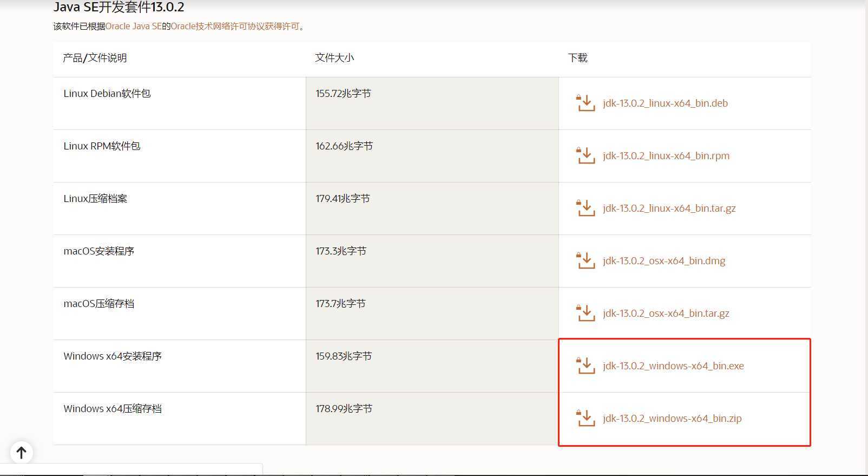Select the Linux压缩档案 row label
868x476 pixels.
[95, 198]
